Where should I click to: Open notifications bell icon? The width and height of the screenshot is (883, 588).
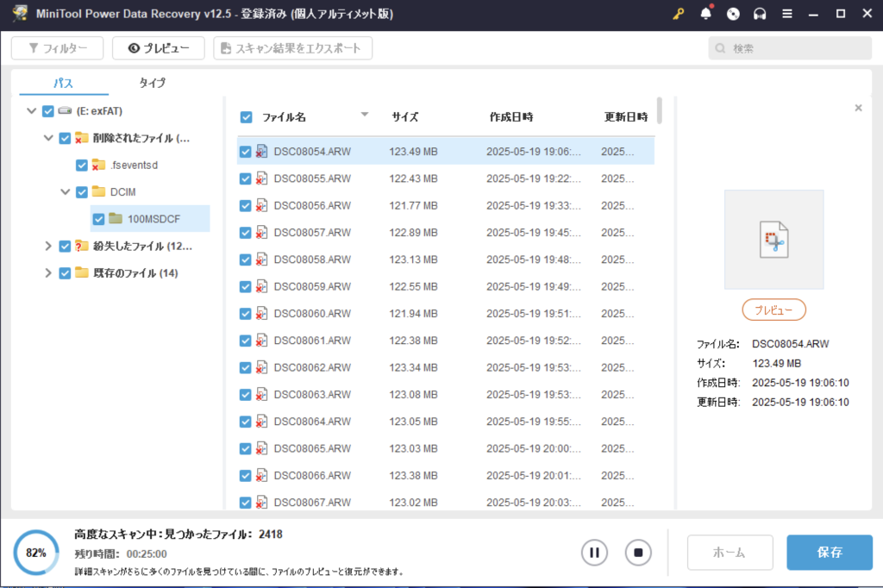click(705, 14)
